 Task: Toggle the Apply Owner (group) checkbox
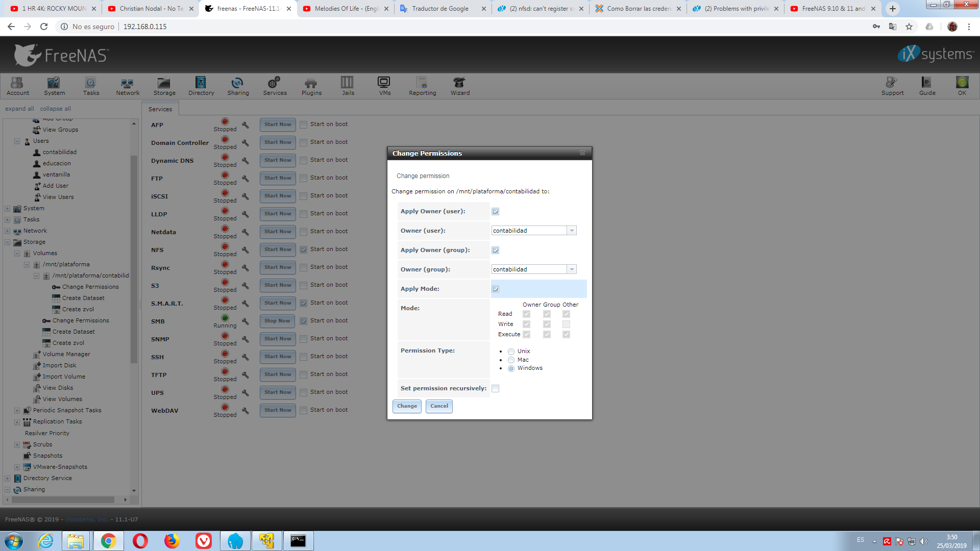[x=495, y=251]
